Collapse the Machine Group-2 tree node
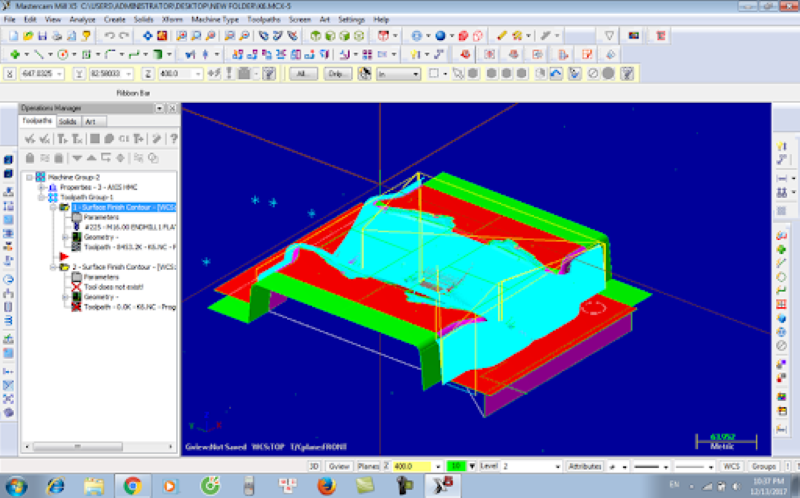The height and width of the screenshot is (498, 800). (29, 177)
